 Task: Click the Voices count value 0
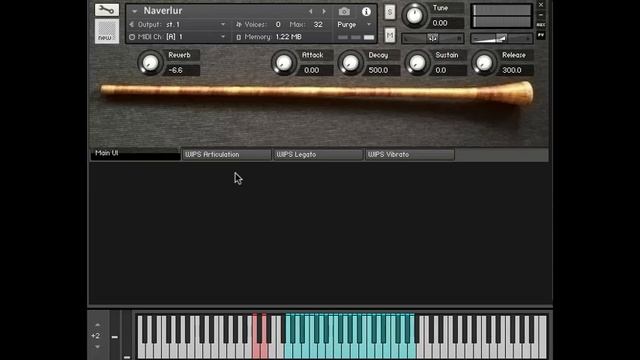[x=278, y=24]
